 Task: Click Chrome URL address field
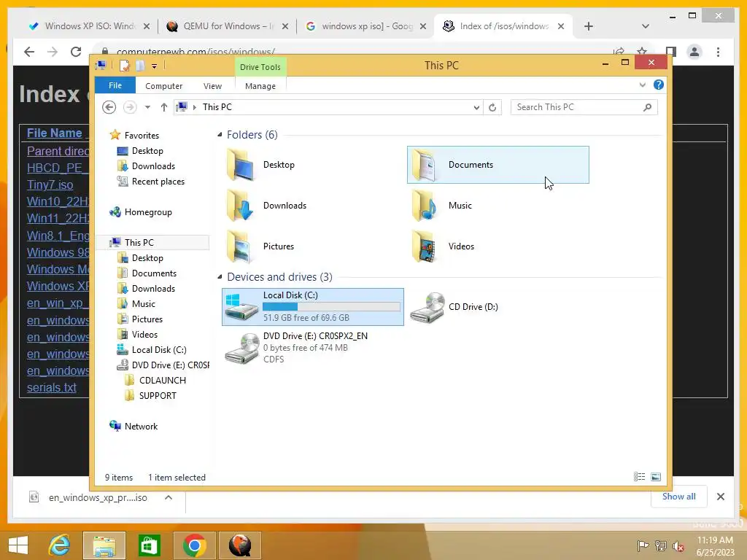352,52
